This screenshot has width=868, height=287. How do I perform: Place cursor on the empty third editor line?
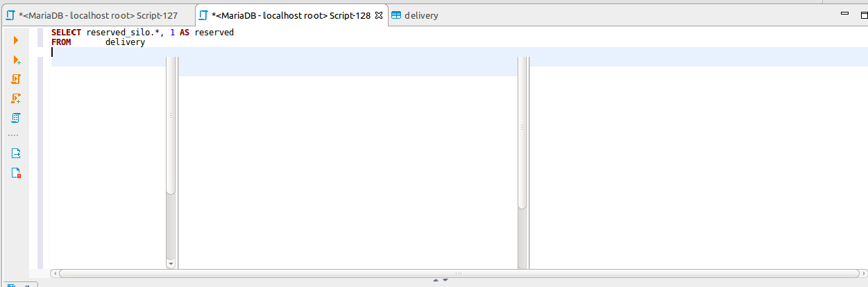[x=458, y=52]
